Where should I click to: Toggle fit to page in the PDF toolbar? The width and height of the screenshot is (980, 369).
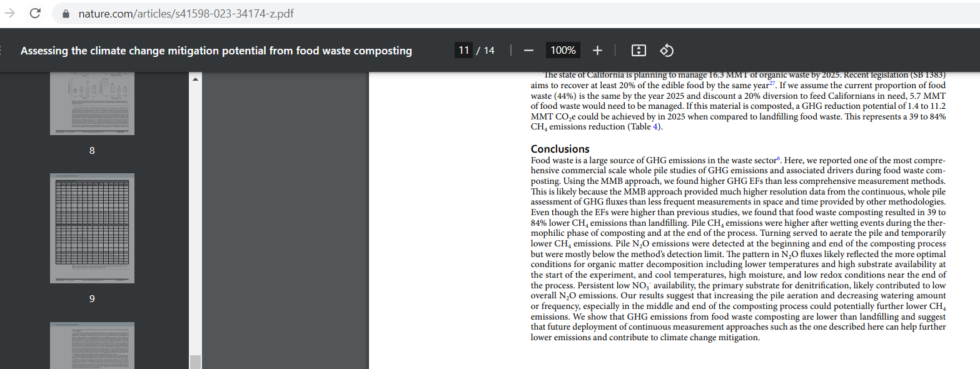tap(639, 50)
